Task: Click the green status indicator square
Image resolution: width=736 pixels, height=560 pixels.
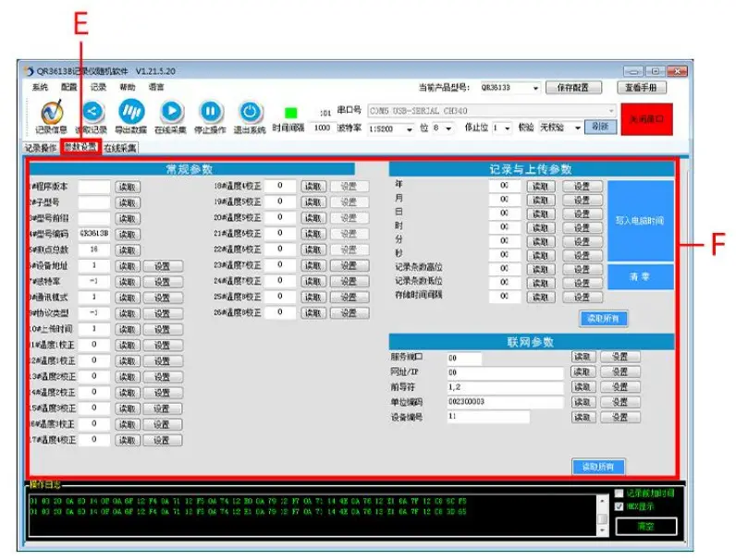Action: [290, 113]
